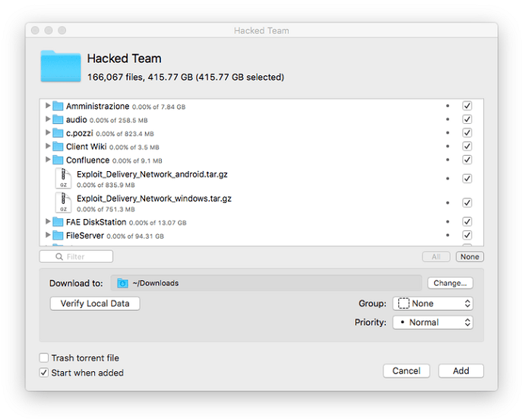Open the Group dropdown showing None

click(x=432, y=303)
